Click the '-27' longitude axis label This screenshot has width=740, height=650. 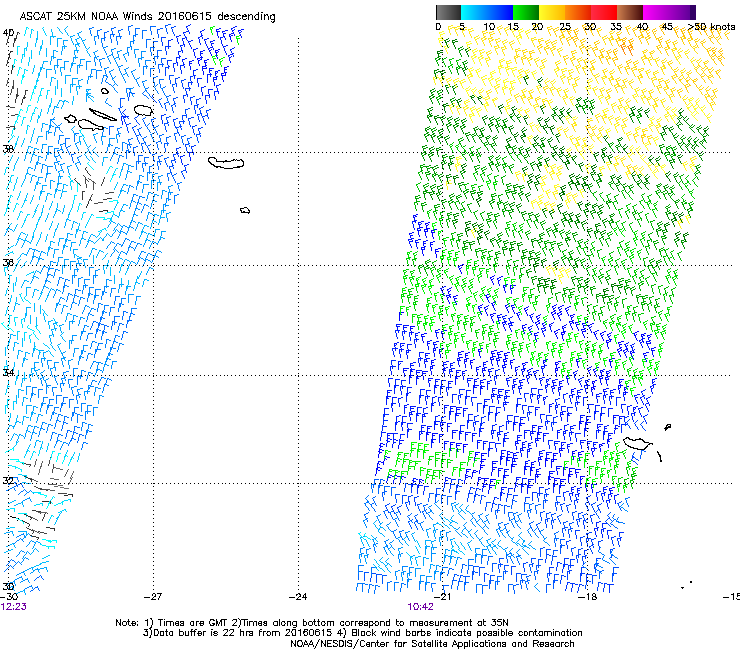point(153,597)
